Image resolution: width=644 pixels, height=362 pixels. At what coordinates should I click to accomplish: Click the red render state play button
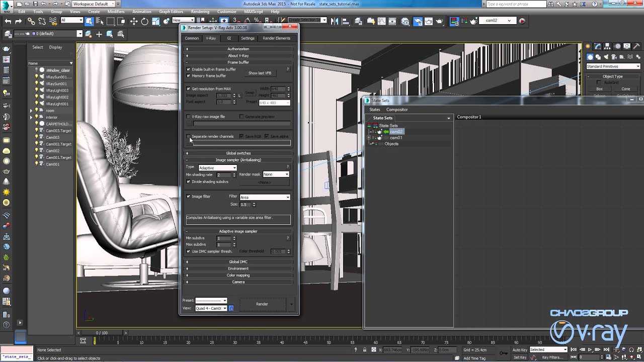(x=522, y=21)
